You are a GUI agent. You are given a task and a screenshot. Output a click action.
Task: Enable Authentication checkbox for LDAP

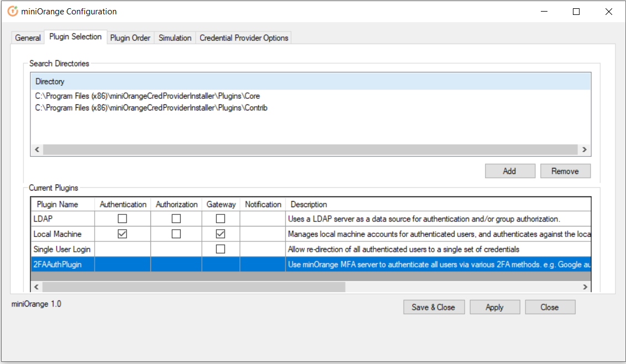pyautogui.click(x=122, y=219)
